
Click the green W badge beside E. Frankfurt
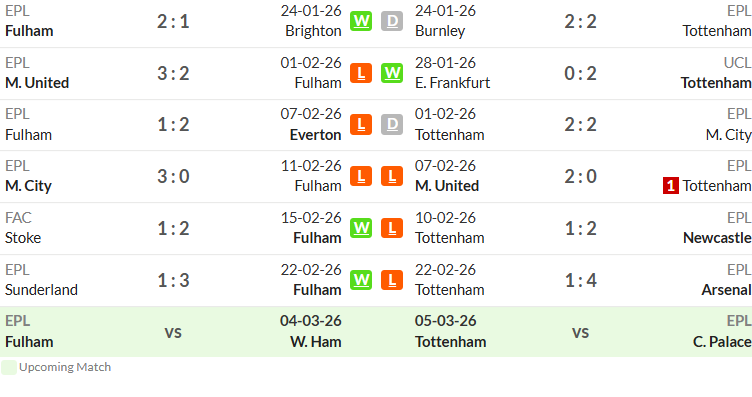tap(392, 73)
